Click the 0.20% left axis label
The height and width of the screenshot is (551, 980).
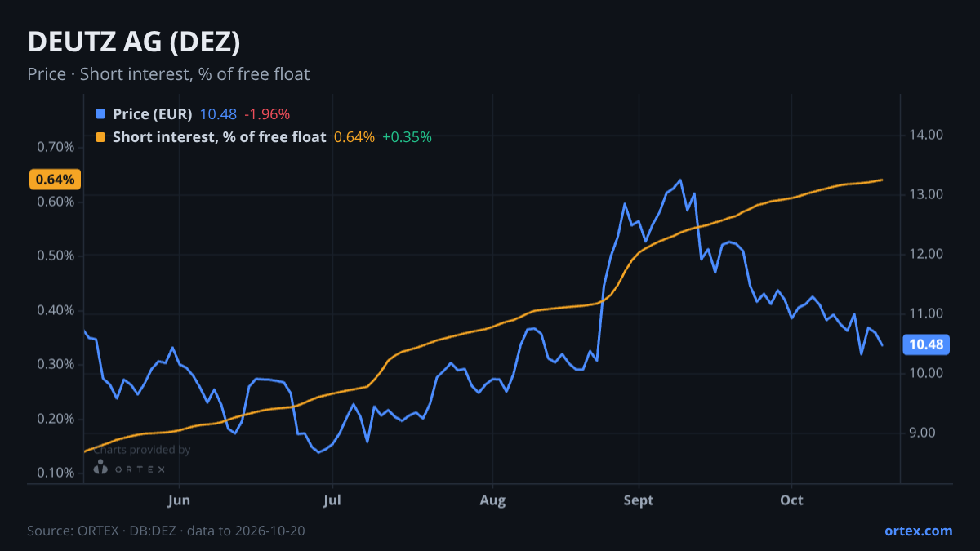point(56,419)
